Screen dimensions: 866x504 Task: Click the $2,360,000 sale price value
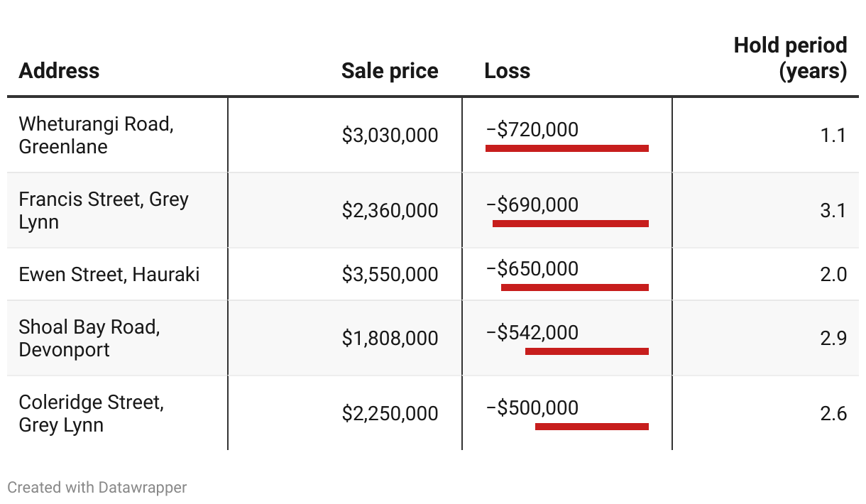coord(390,210)
